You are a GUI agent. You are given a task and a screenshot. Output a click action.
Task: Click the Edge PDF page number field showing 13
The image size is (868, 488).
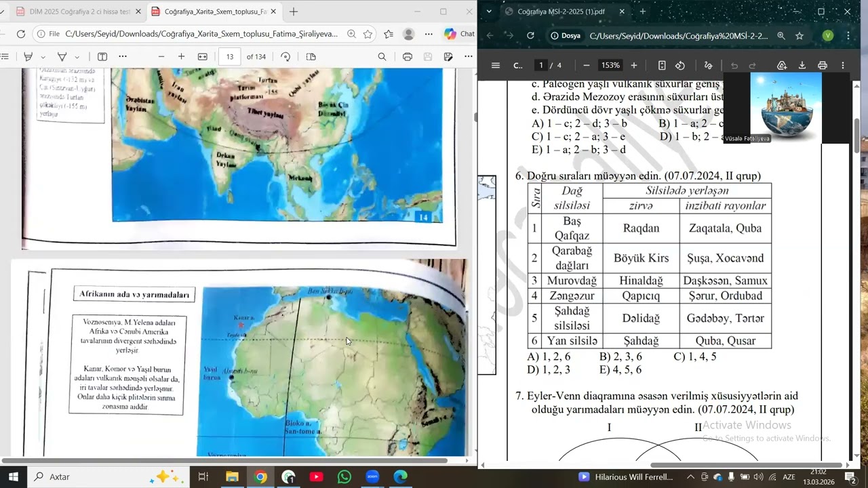(230, 57)
